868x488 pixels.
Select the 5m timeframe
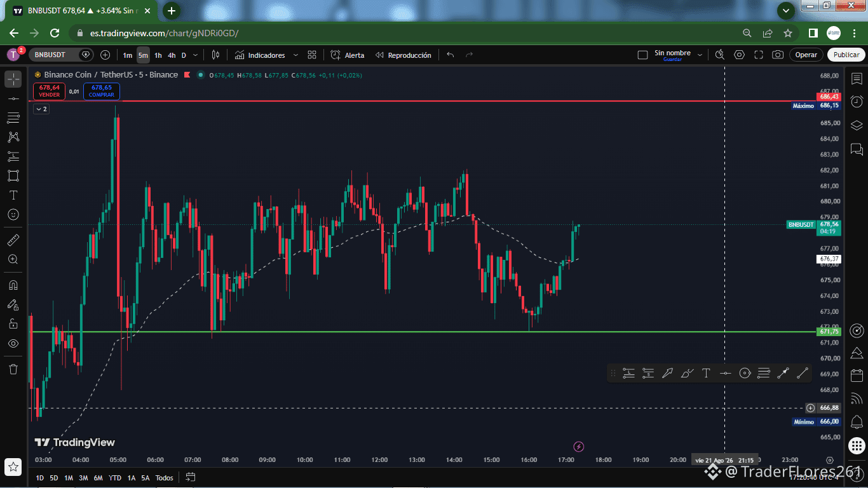click(143, 55)
